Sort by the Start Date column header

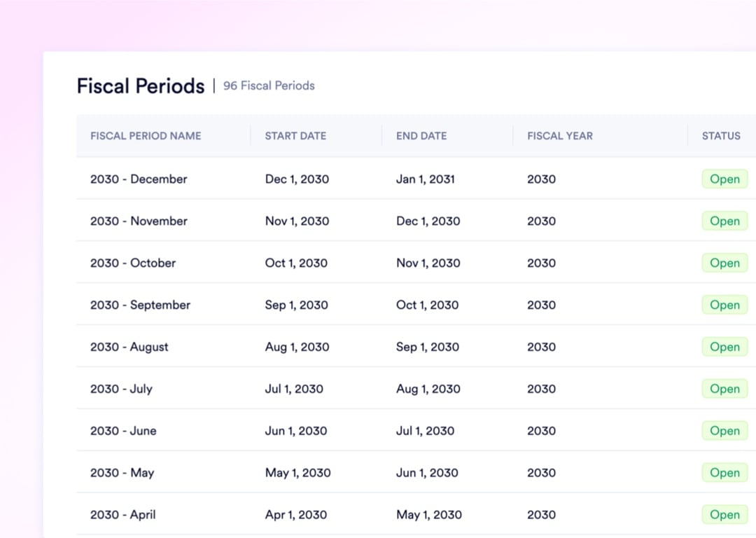pos(295,136)
